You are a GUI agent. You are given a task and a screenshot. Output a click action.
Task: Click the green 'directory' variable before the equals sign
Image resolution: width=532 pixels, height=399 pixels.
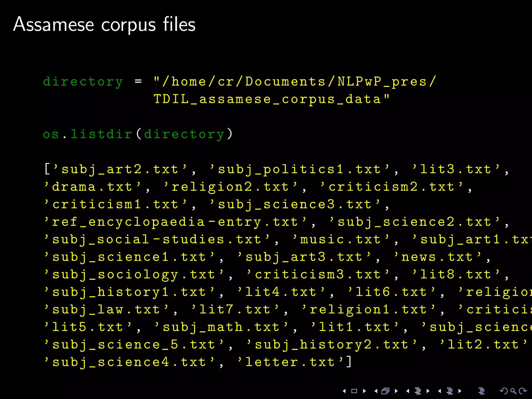[83, 82]
